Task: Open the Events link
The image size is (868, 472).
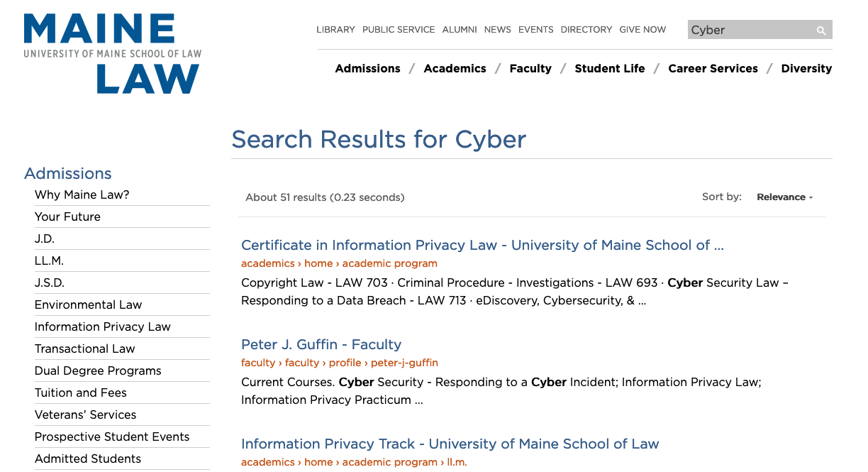Action: [536, 29]
